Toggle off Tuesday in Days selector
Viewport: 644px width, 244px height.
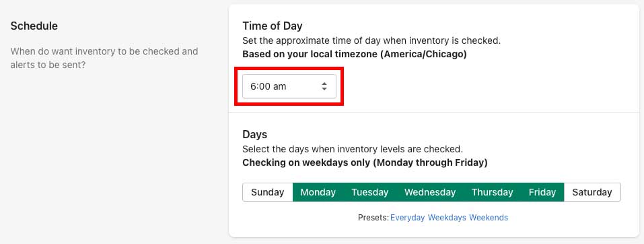[x=369, y=192]
